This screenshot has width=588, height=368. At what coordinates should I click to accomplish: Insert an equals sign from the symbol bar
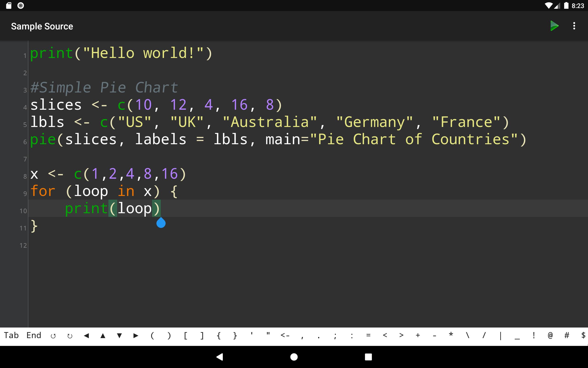point(368,336)
